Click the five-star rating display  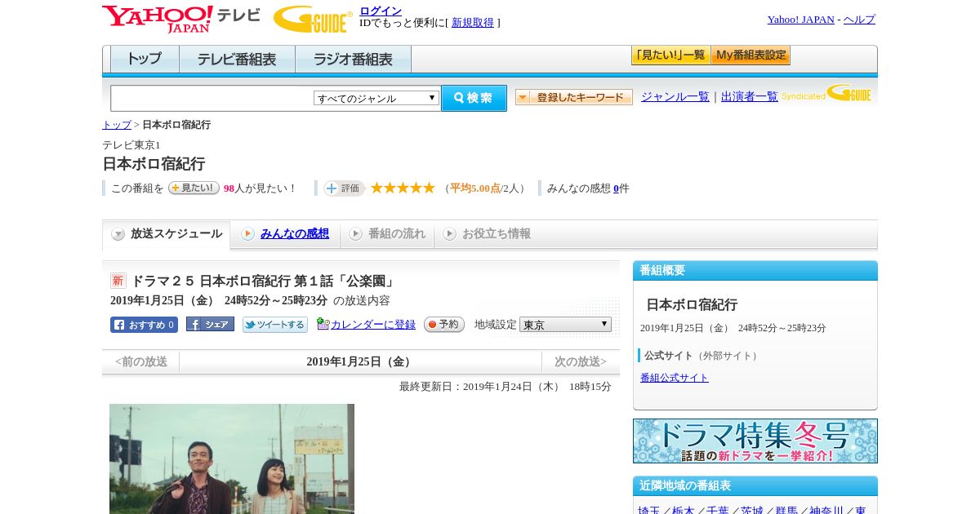coord(403,188)
